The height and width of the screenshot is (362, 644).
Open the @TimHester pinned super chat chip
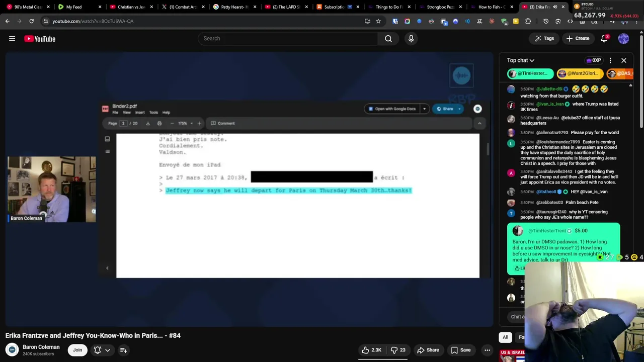click(530, 73)
